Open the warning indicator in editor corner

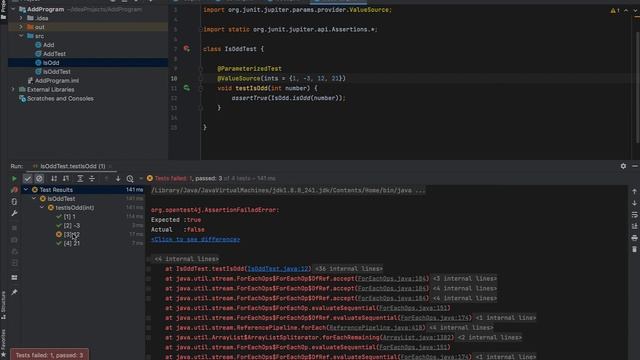615,11
